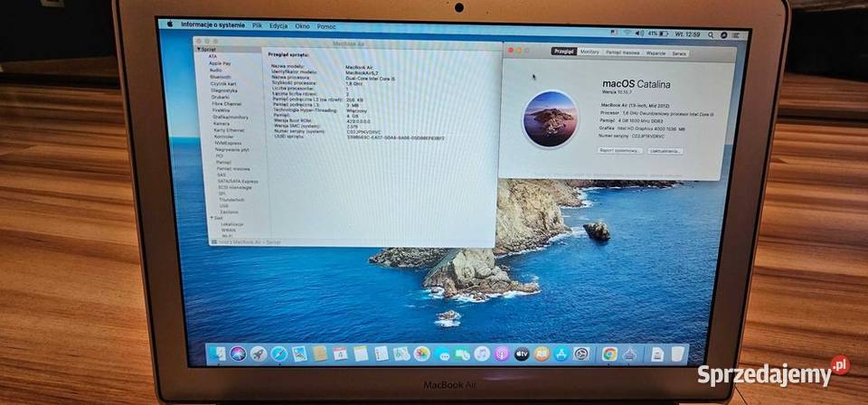Open Notification Center in menu bar
This screenshot has width=868, height=405.
tap(737, 34)
